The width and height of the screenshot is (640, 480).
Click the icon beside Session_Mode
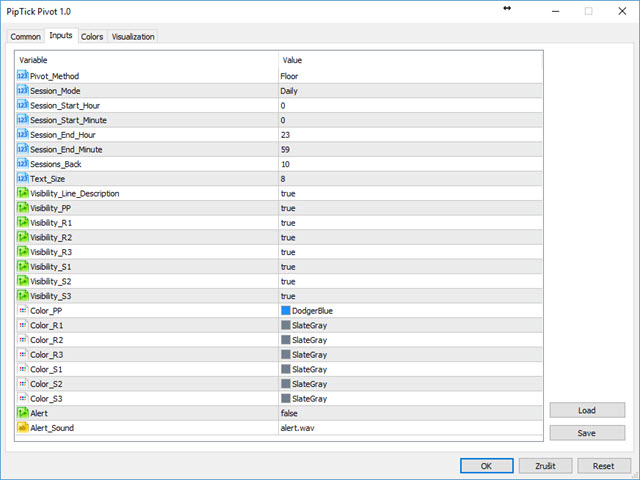coord(22,91)
